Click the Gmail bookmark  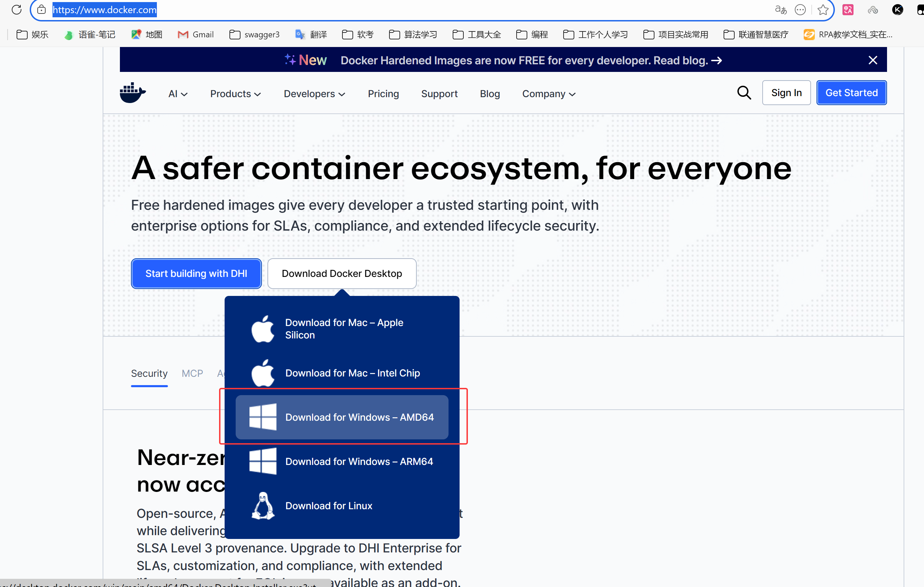(196, 35)
